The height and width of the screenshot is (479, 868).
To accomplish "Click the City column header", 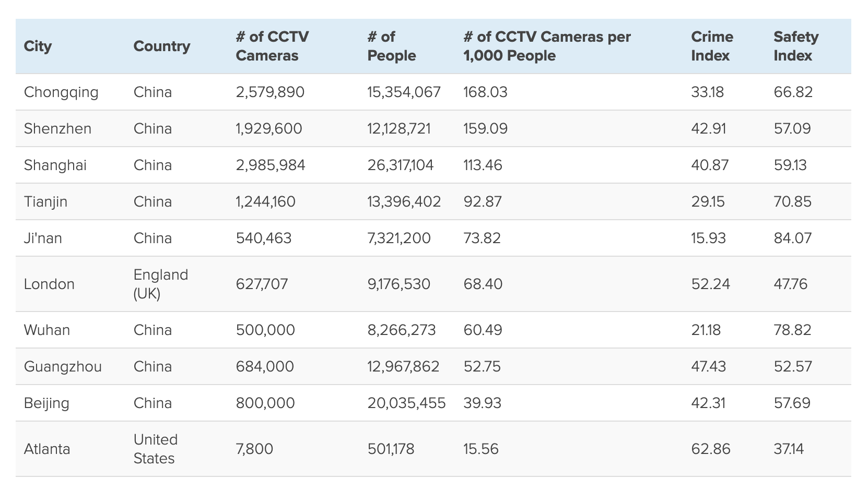I will pyautogui.click(x=38, y=46).
